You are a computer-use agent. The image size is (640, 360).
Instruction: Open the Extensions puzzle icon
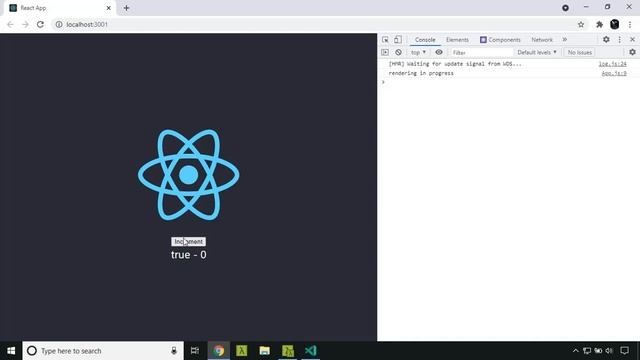599,24
